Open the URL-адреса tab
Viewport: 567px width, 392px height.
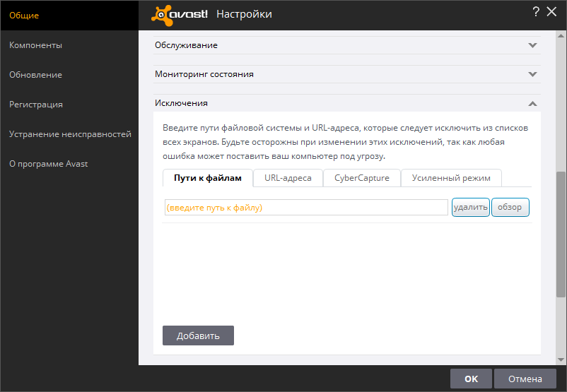(288, 178)
